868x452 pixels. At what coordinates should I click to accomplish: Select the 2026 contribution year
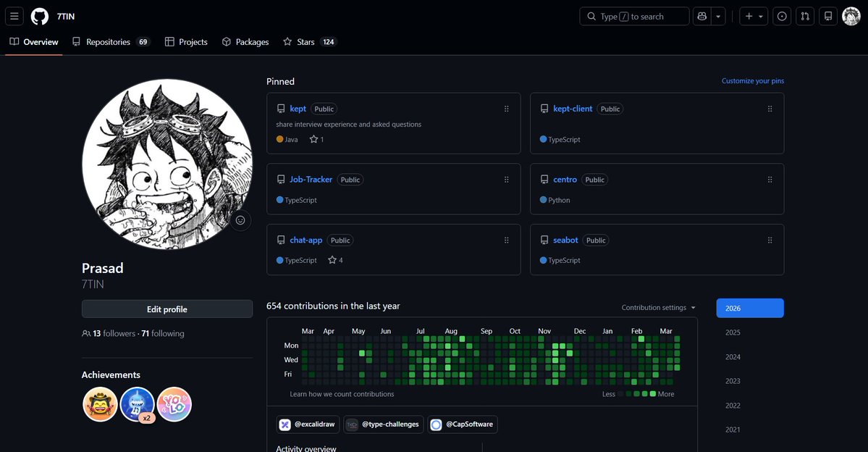[750, 308]
